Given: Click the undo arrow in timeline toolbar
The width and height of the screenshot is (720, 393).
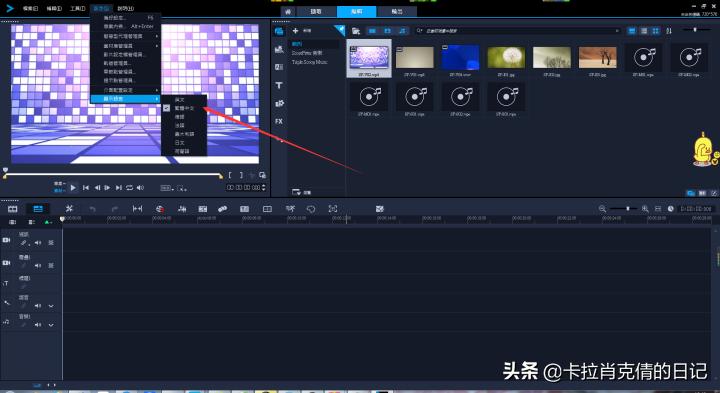Looking at the screenshot, I should pyautogui.click(x=92, y=209).
